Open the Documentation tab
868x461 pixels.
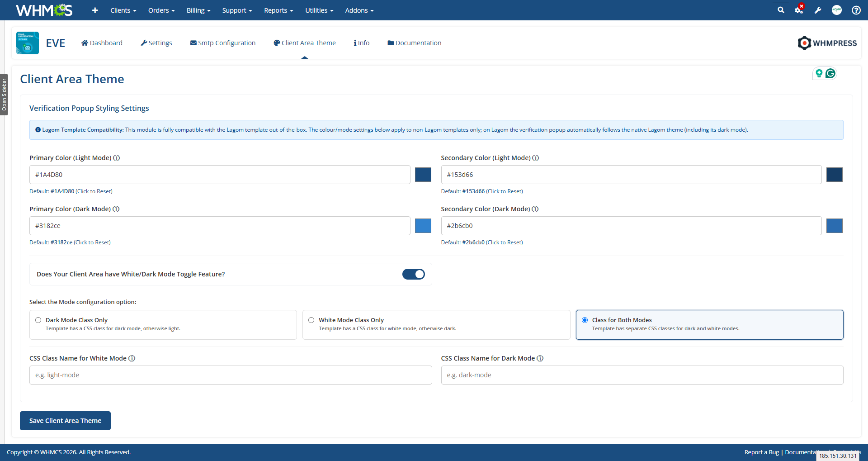point(415,43)
